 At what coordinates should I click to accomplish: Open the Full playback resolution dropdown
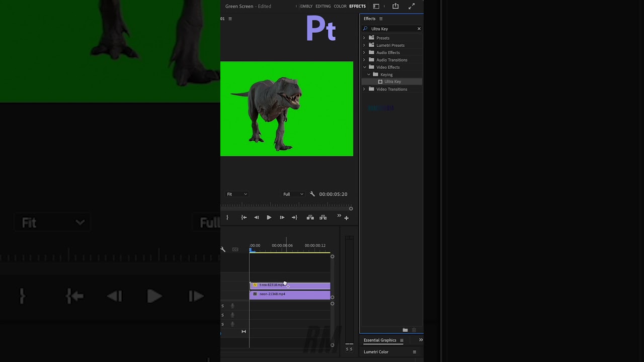coord(293,194)
